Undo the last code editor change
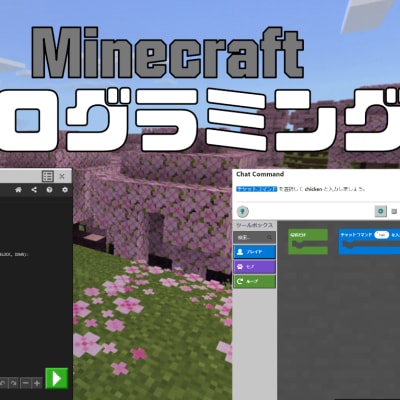 click(3, 383)
